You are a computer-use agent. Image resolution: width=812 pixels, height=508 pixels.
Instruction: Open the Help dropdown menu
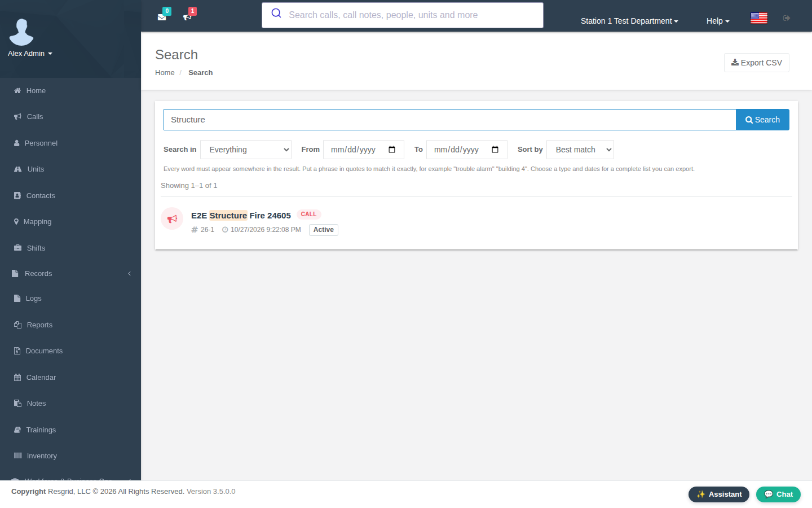pos(718,21)
